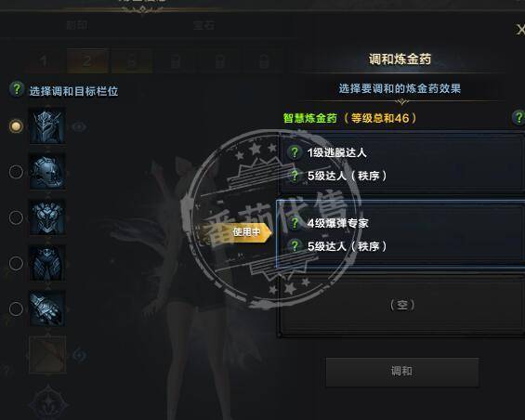Viewport: 525px width, 420px height.
Task: Click help icon beside 选择调和目标栏位
Action: 17,89
